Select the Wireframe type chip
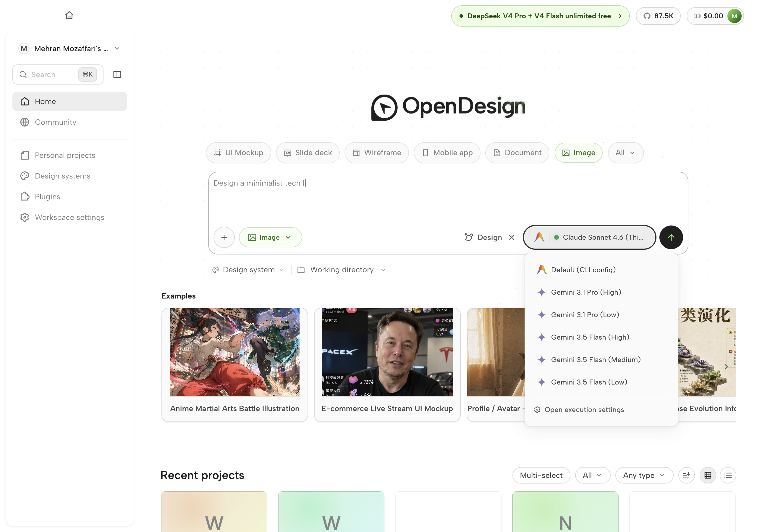The width and height of the screenshot is (757, 532). [x=376, y=153]
